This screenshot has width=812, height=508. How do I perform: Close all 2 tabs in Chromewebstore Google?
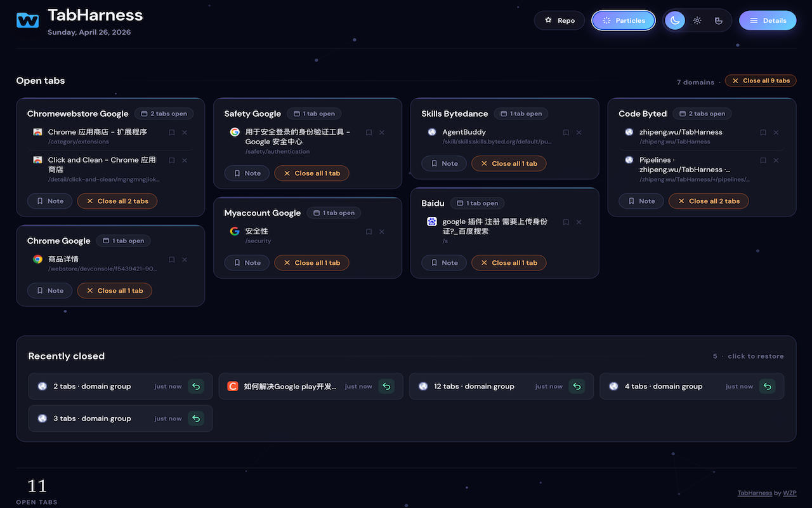[x=117, y=201]
